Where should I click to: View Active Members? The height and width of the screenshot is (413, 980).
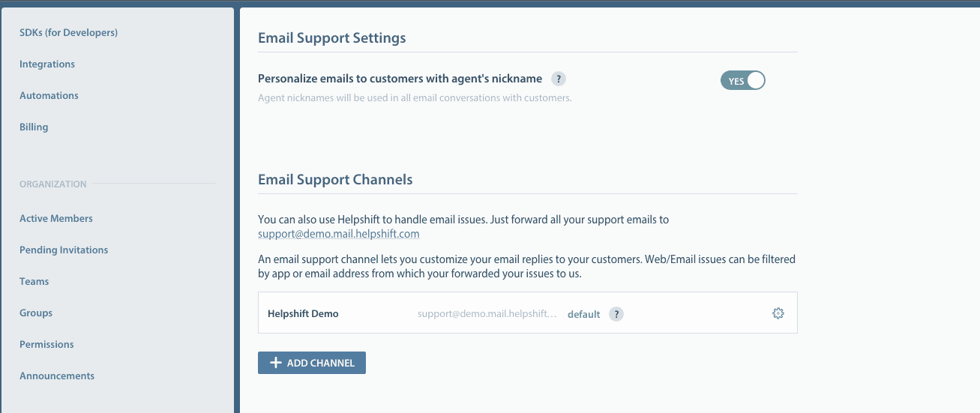(x=56, y=218)
